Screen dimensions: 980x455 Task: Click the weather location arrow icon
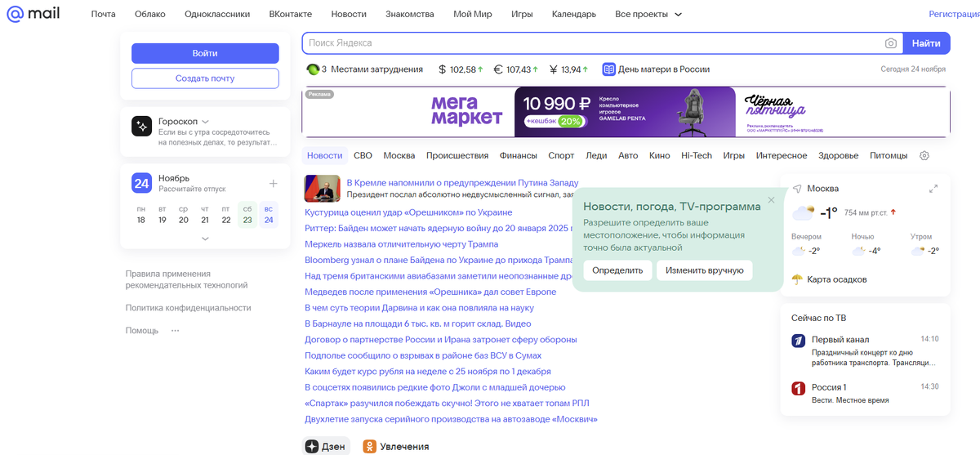point(797,189)
